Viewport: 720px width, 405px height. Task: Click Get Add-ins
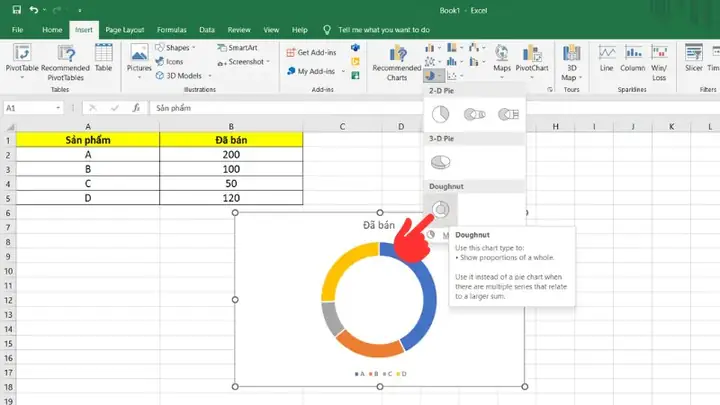pos(311,53)
